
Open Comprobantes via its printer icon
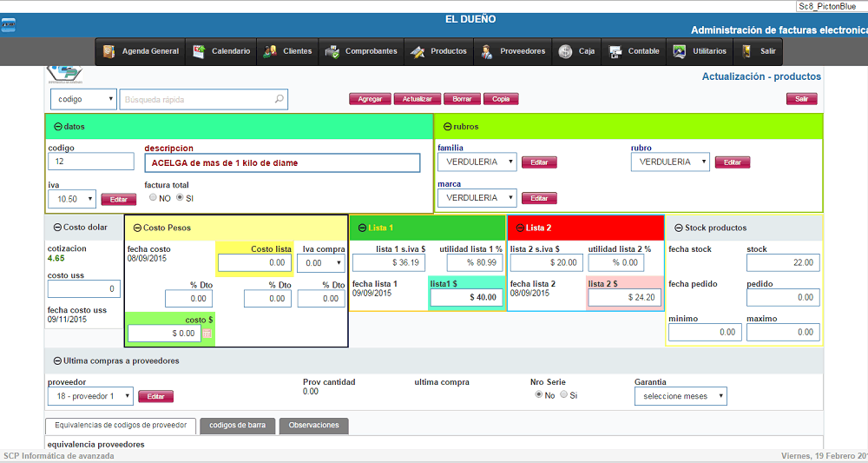point(332,51)
